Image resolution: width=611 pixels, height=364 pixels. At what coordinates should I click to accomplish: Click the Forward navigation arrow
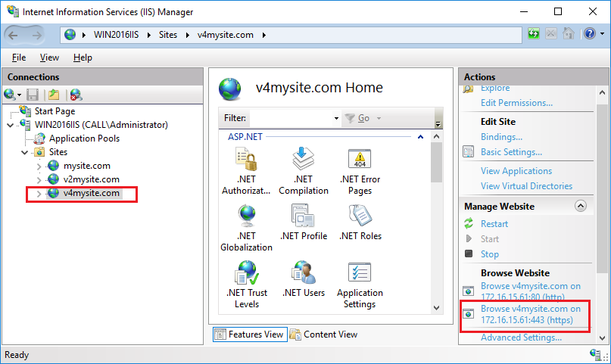pyautogui.click(x=36, y=36)
